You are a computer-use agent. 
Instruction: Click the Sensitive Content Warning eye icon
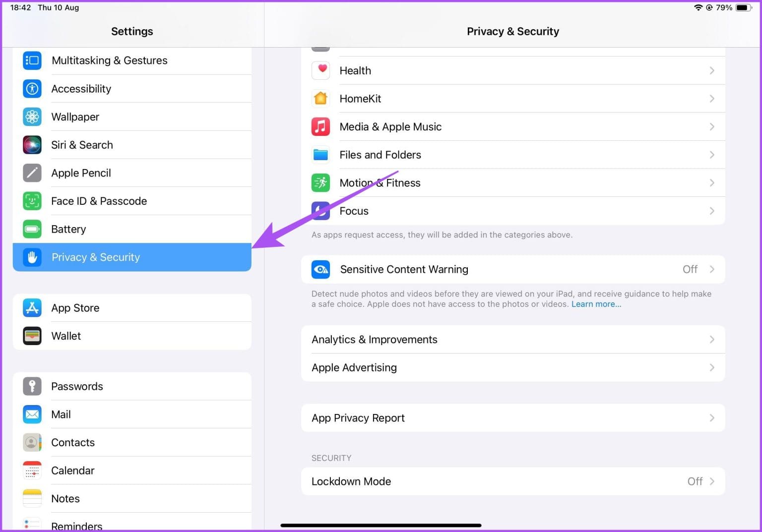(x=320, y=269)
